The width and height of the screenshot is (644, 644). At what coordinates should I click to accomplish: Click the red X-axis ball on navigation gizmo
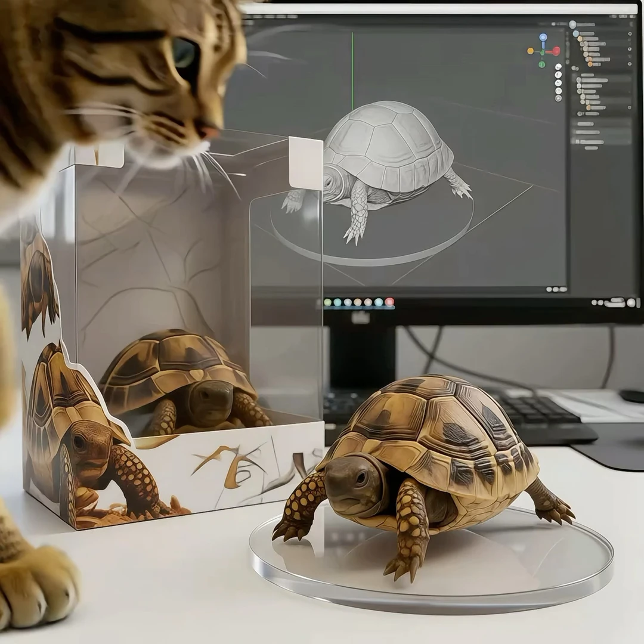[556, 51]
